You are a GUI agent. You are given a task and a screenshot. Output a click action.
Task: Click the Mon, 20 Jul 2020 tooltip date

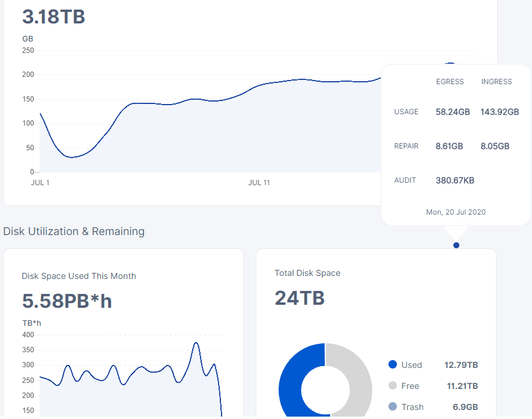point(456,212)
